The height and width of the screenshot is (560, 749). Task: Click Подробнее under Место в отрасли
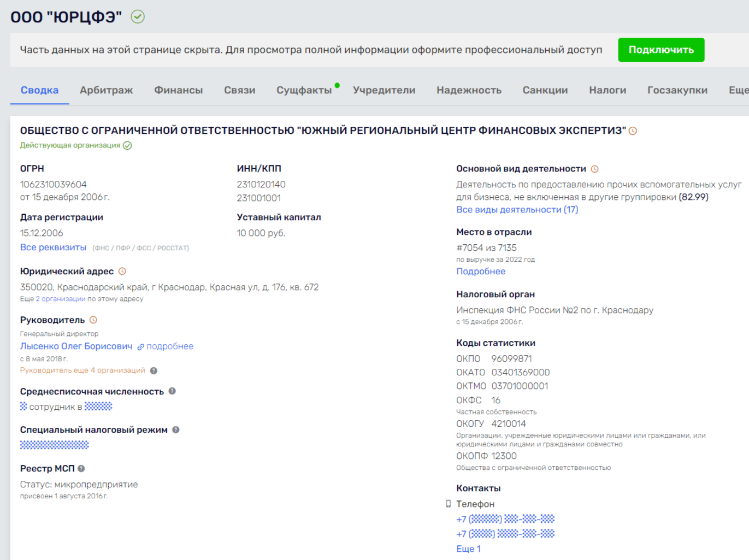(481, 272)
